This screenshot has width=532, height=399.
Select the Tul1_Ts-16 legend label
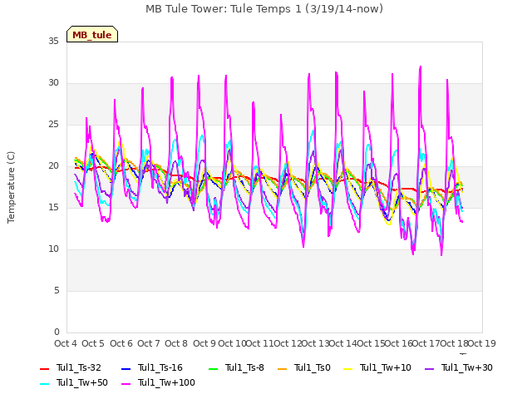pyautogui.click(x=160, y=367)
